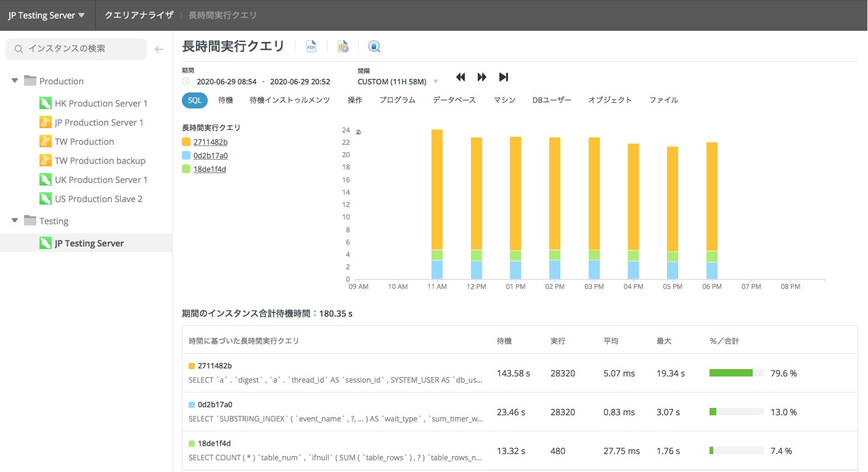
Task: Click percent bar showing 13.0 %
Action: pos(737,412)
